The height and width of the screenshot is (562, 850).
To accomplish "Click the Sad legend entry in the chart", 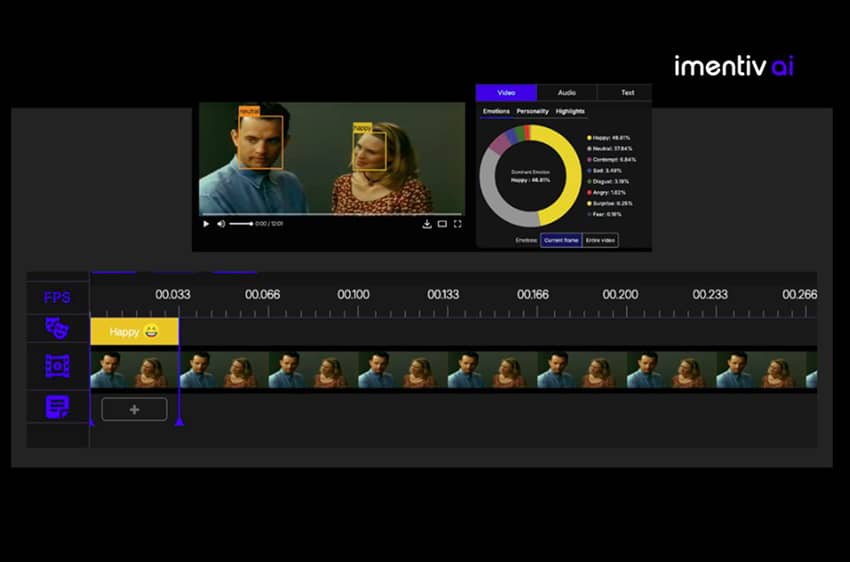I will point(604,171).
